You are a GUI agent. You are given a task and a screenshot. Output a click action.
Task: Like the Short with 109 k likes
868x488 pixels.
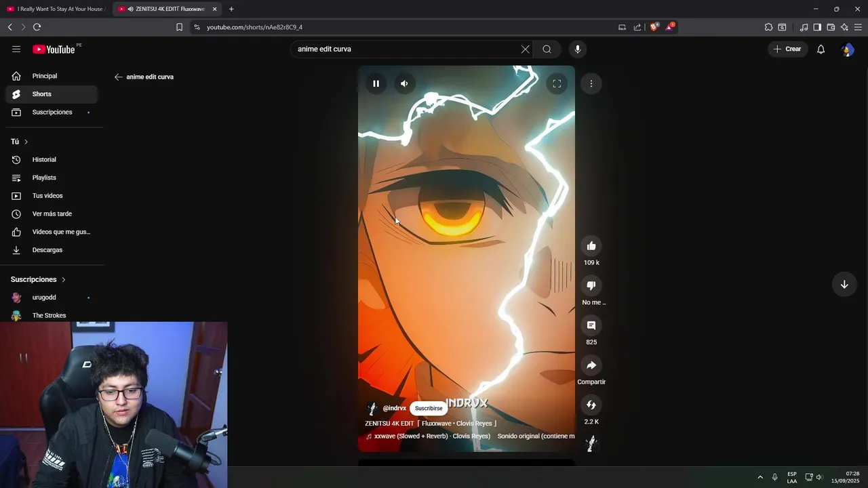[591, 246]
